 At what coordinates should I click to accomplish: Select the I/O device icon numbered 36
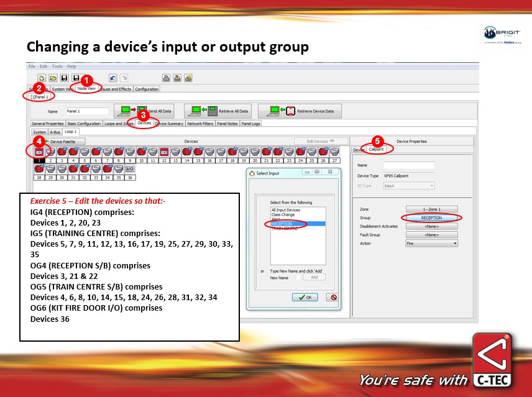(130, 169)
